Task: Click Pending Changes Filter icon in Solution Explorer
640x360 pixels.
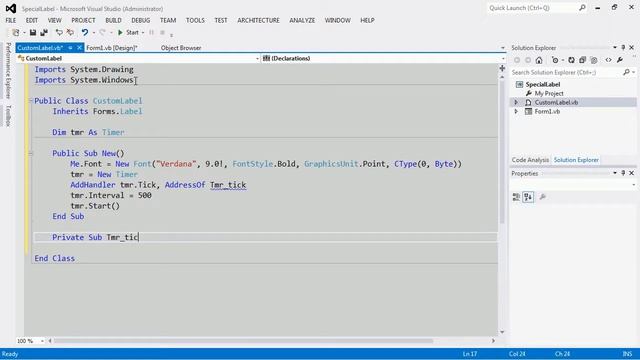Action: coord(555,60)
